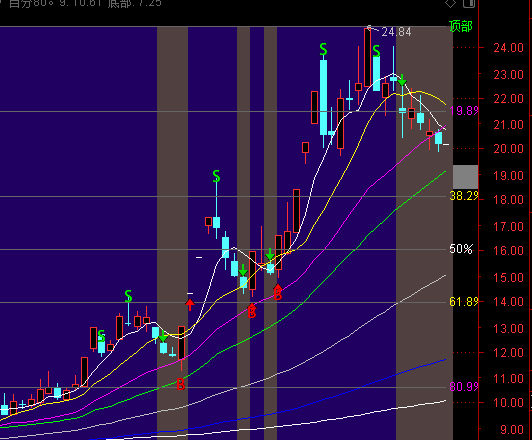Click the magenta 19.8% level label
Image resolution: width=532 pixels, height=440 pixels.
464,111
